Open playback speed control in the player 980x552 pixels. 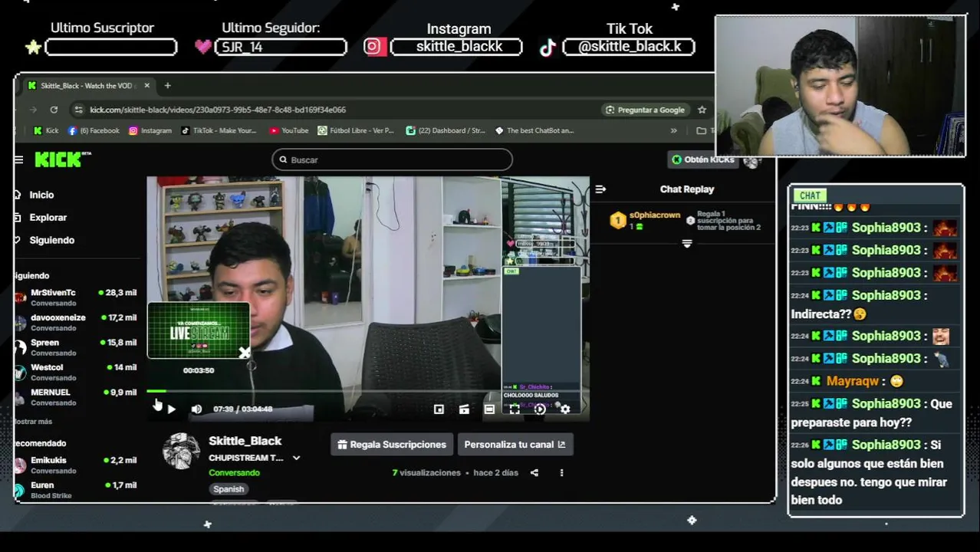tap(540, 409)
